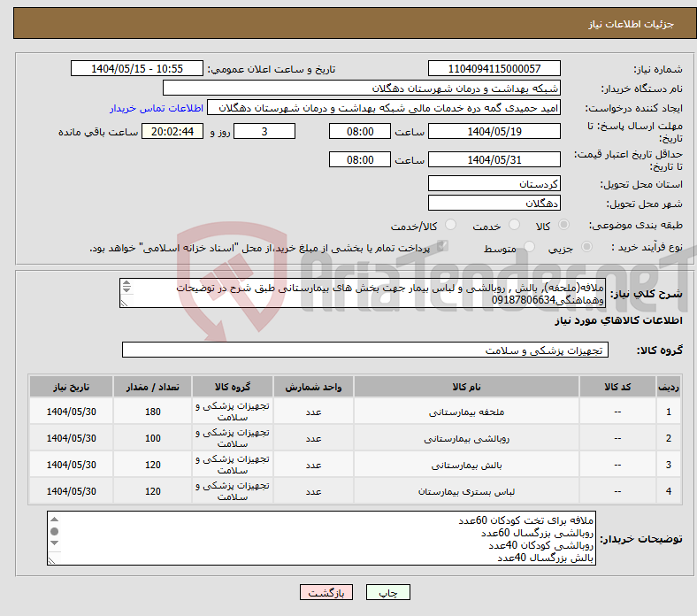Click the general need description textarea
The width and height of the screenshot is (697, 616).
point(363,293)
